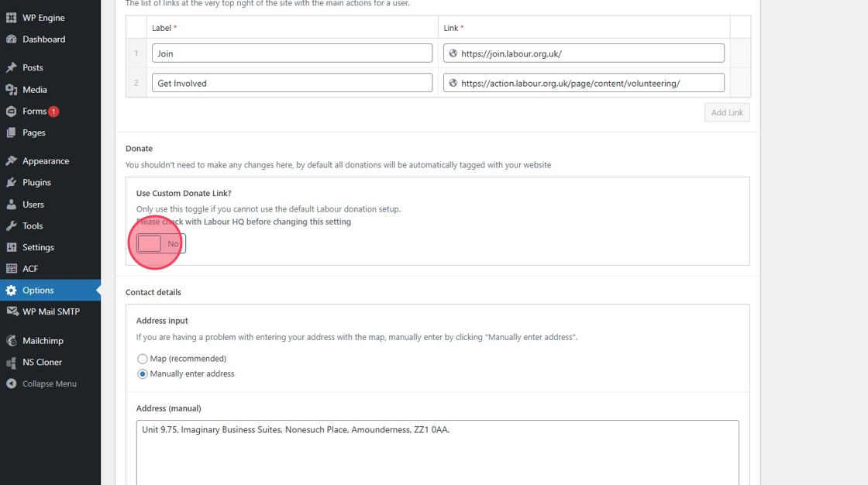Click the Posts pushpin icon

(x=12, y=68)
